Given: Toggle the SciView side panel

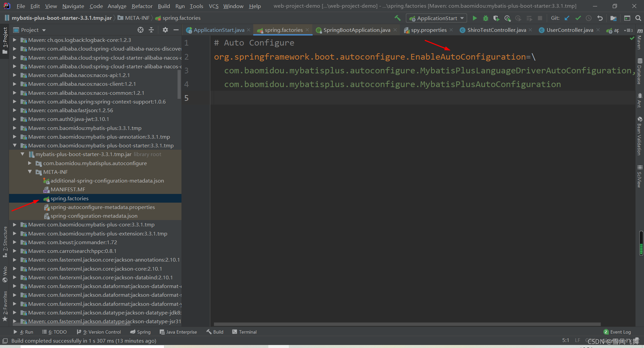Looking at the screenshot, I should [640, 176].
